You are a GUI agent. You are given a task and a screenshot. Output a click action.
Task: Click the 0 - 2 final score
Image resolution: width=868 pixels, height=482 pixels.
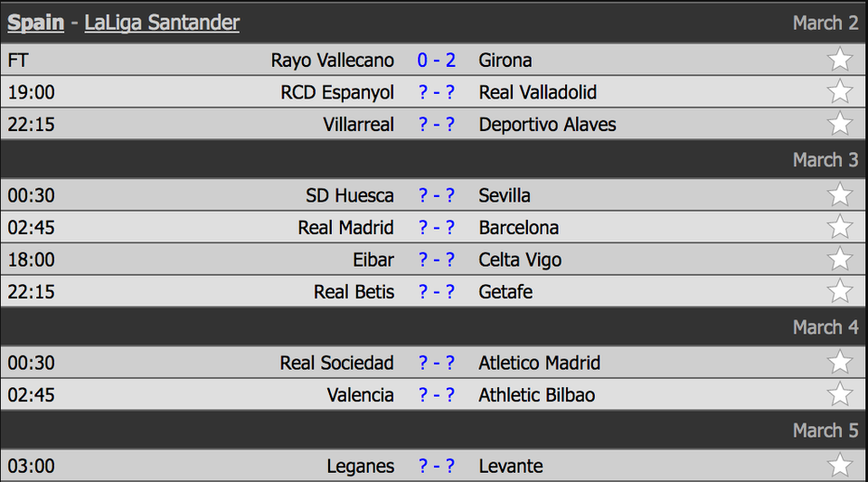click(437, 61)
